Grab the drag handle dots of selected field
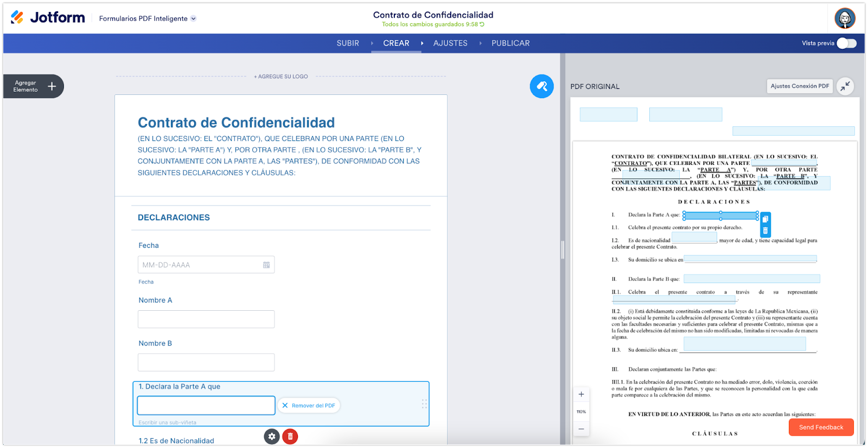Viewport: 868px width, 448px height. pyautogui.click(x=424, y=404)
